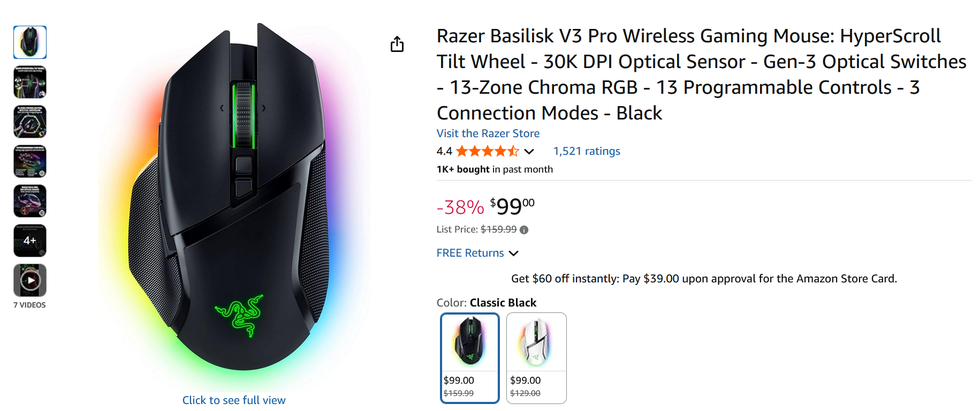Select the first mouse thumbnail image
The width and height of the screenshot is (980, 411).
[x=30, y=42]
